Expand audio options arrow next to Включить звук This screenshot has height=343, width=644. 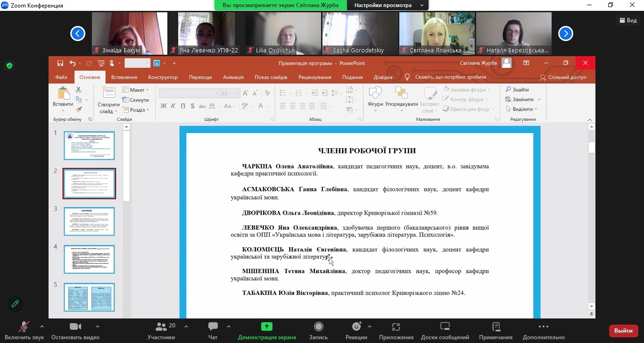point(42,326)
